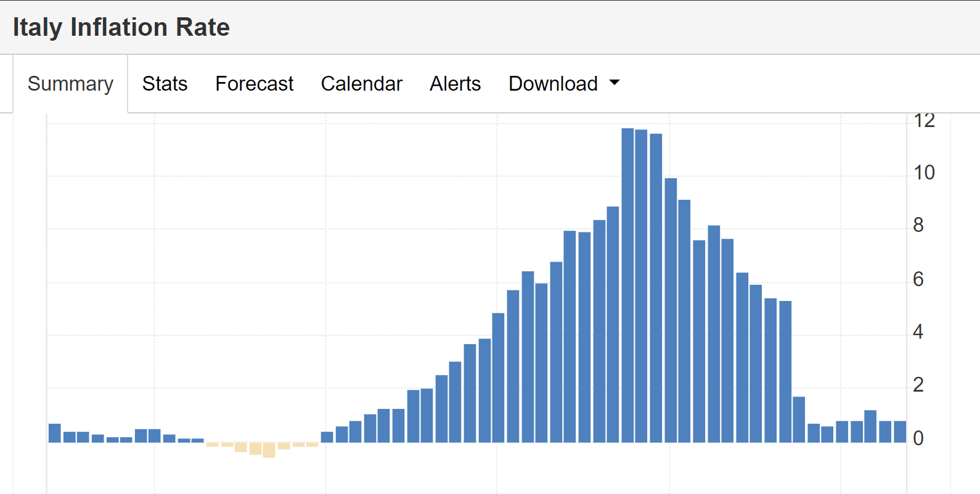
Task: Select the 4 tick label on y-axis
Action: [x=918, y=332]
